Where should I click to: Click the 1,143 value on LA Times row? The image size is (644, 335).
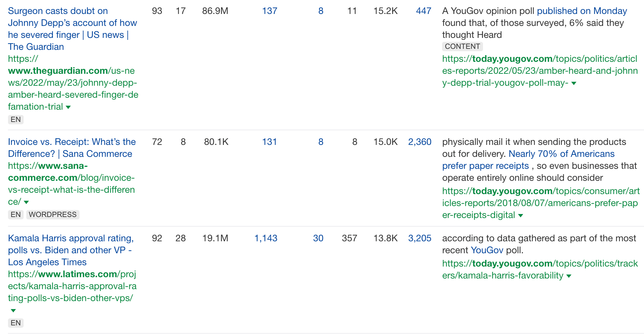265,238
